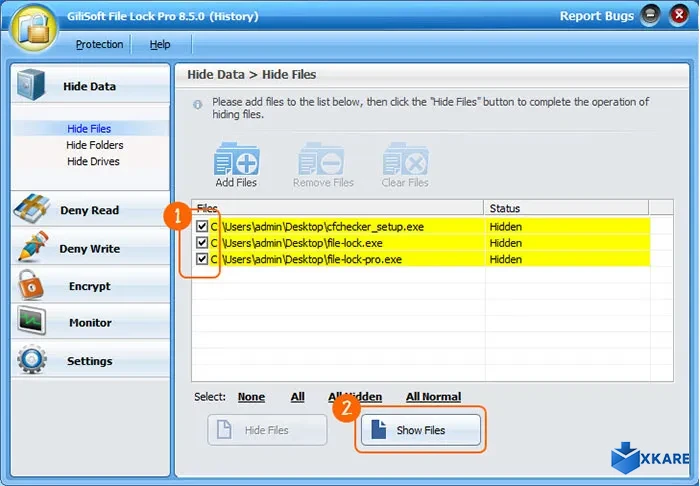Viewport: 700px width, 486px height.
Task: Open the Deny Write section
Action: click(x=90, y=247)
